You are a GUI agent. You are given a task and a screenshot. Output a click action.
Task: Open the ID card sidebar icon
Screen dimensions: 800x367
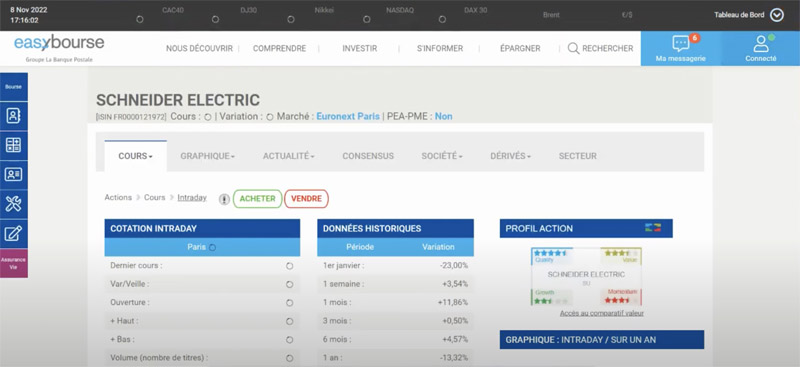pyautogui.click(x=13, y=175)
